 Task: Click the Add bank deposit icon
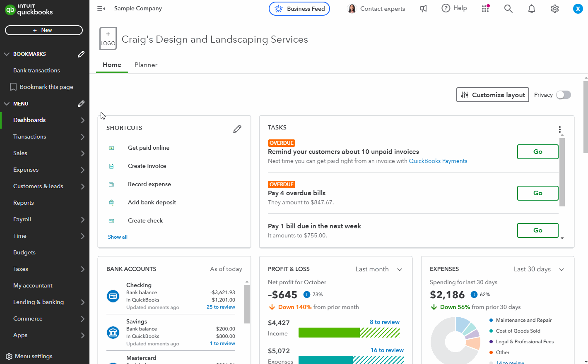pos(111,203)
